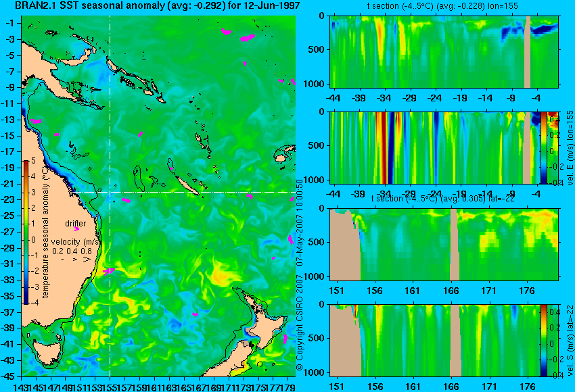This screenshot has height=392, width=575.
Task: Click the magenta drifter track near latitude -32, longitude 155
Action: 108,271
